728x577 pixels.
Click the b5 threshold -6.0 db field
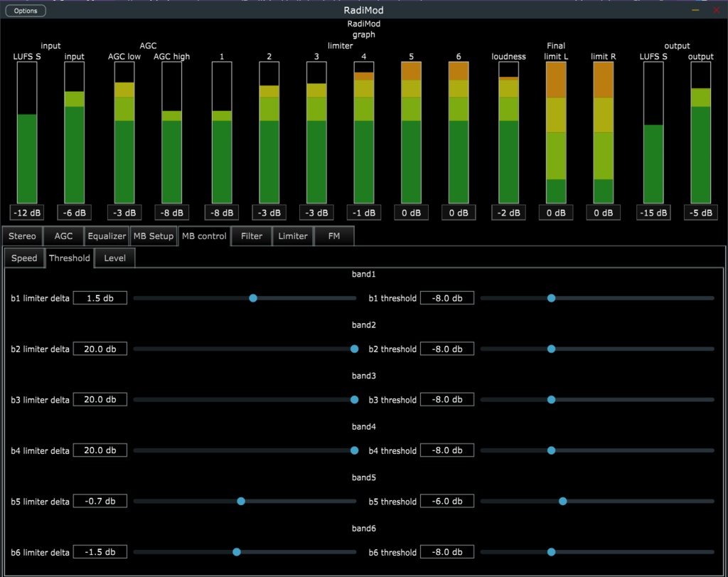pos(447,502)
